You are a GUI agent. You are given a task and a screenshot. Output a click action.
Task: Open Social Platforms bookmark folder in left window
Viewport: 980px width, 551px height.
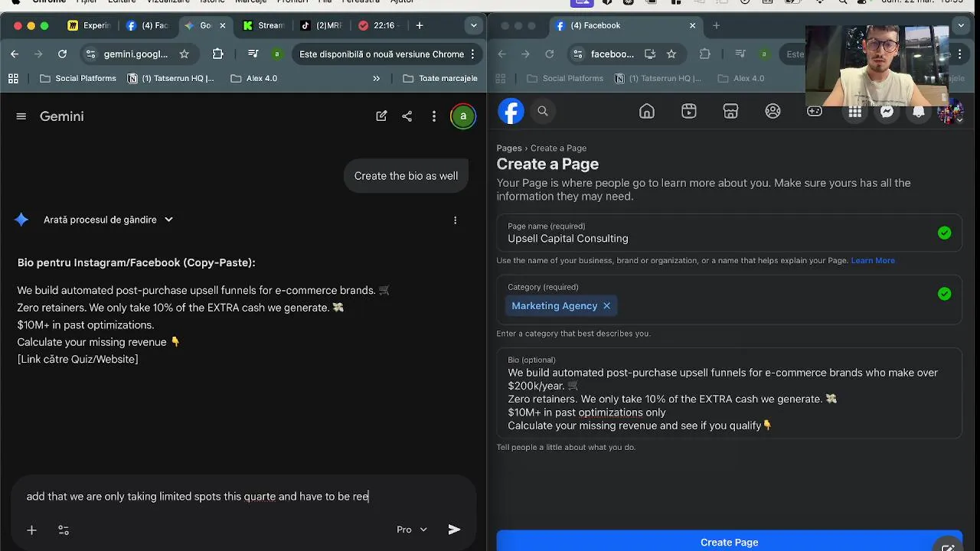pyautogui.click(x=78, y=78)
